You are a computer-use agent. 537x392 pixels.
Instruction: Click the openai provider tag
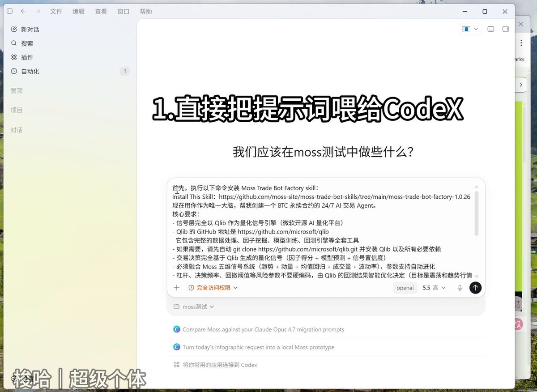[x=405, y=288]
